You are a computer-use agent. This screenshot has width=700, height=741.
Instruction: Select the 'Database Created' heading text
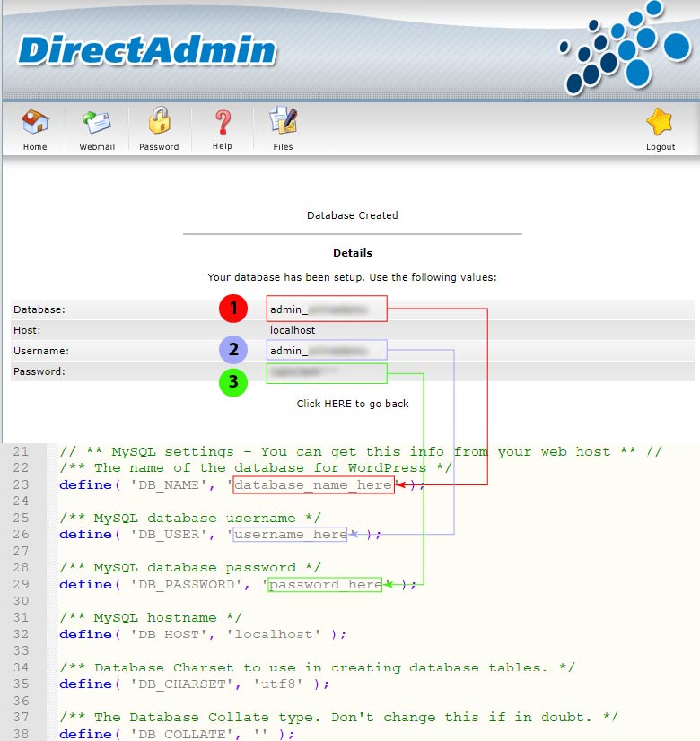point(352,215)
